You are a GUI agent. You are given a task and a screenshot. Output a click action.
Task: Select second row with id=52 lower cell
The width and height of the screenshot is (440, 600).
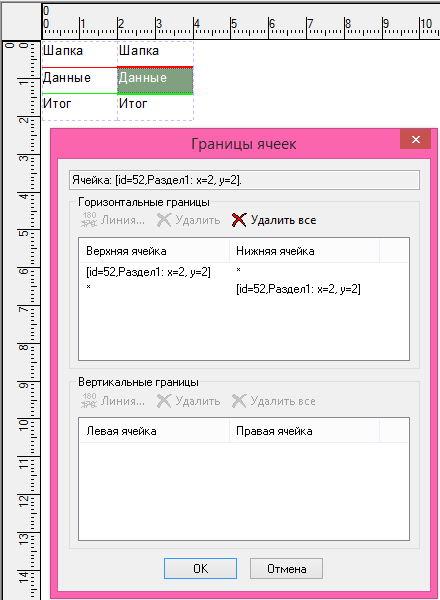pyautogui.click(x=298, y=289)
